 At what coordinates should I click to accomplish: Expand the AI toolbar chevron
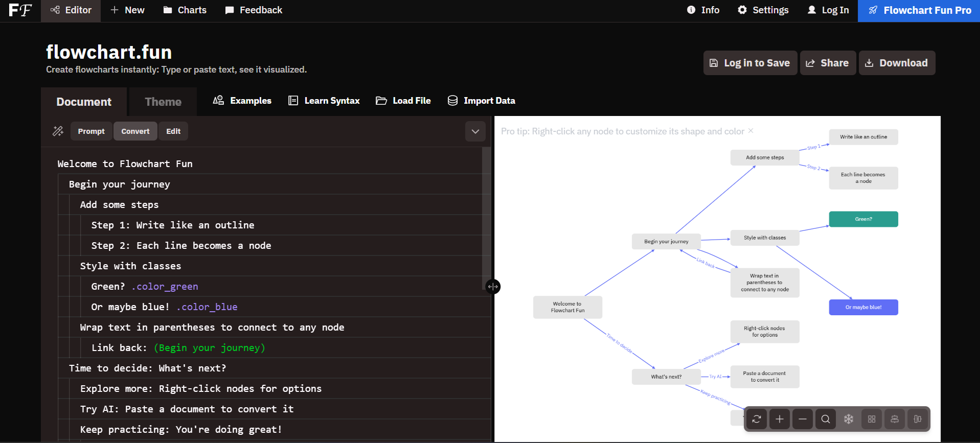tap(475, 131)
